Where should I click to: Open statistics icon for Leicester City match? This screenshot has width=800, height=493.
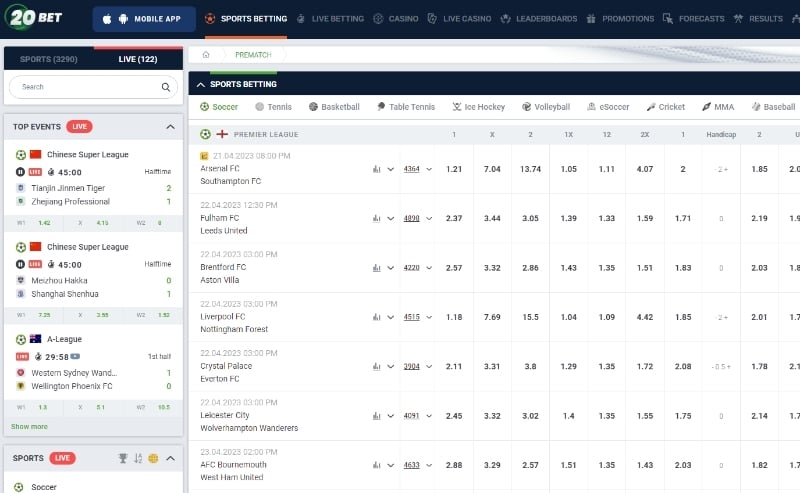coord(377,416)
